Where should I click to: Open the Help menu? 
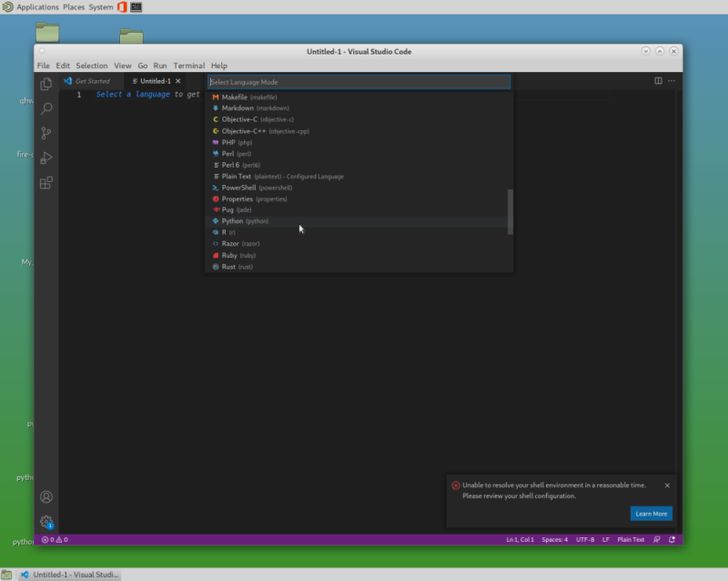pos(219,66)
